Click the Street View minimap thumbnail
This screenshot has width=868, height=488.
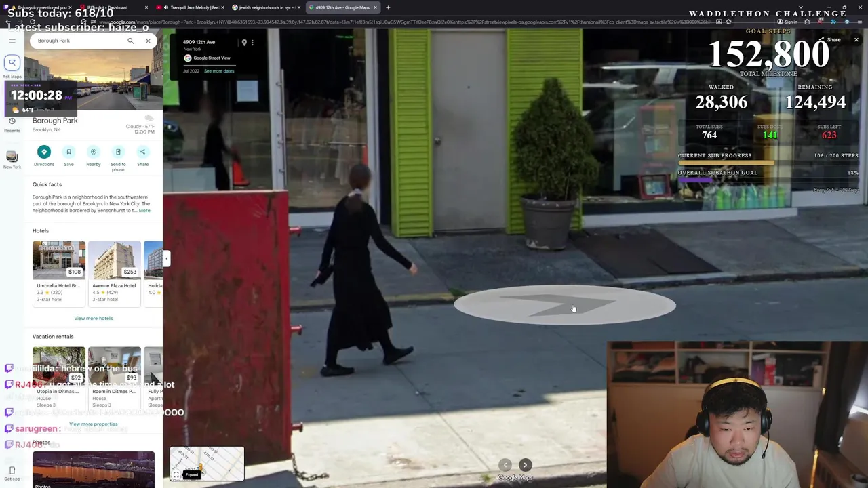click(207, 463)
